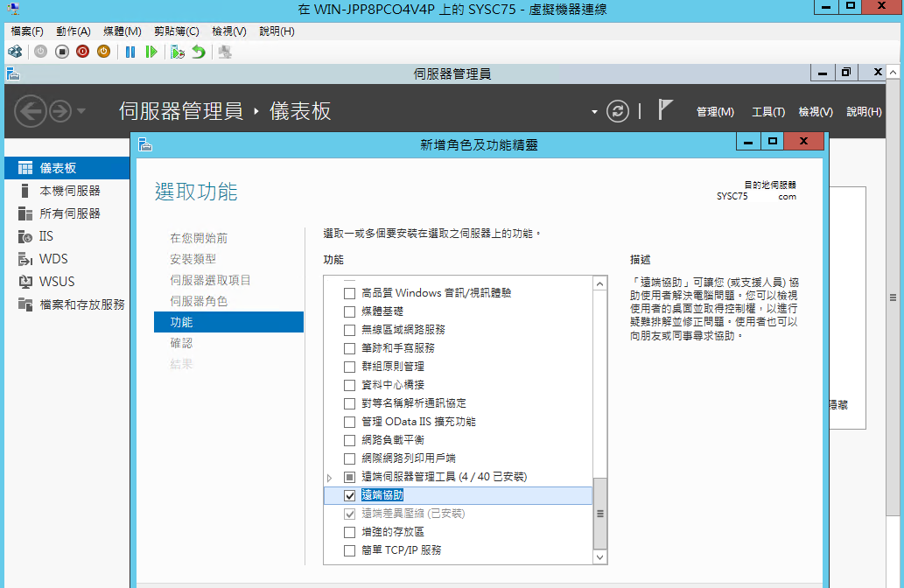Open the navigation history dropdown arrow
Image resolution: width=904 pixels, height=588 pixels.
(81, 110)
